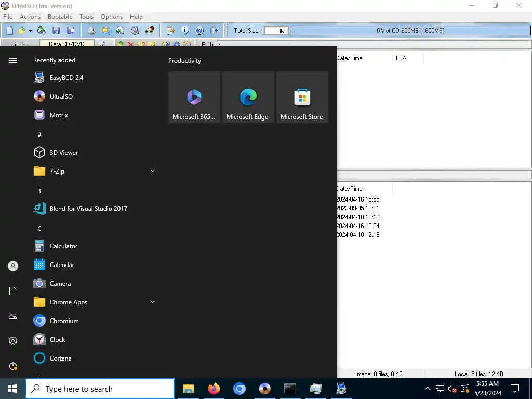This screenshot has width=532, height=399.
Task: Open 3D Viewer from the app list
Action: pos(95,152)
